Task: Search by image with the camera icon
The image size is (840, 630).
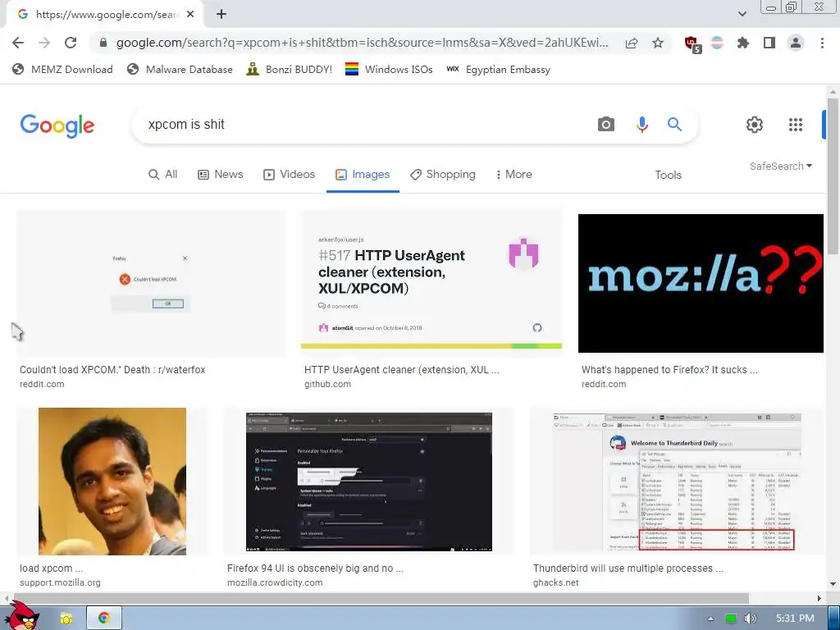Action: click(x=606, y=125)
